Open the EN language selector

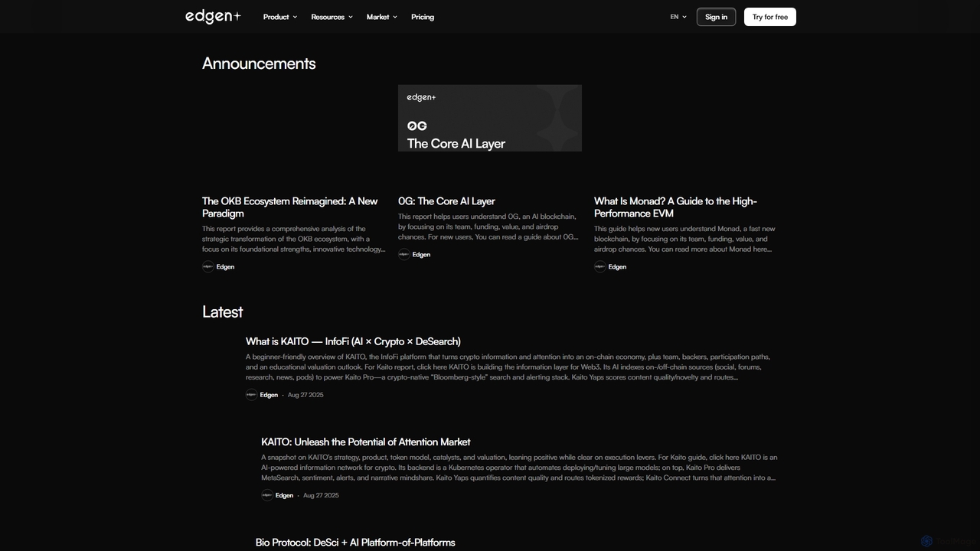click(x=678, y=17)
